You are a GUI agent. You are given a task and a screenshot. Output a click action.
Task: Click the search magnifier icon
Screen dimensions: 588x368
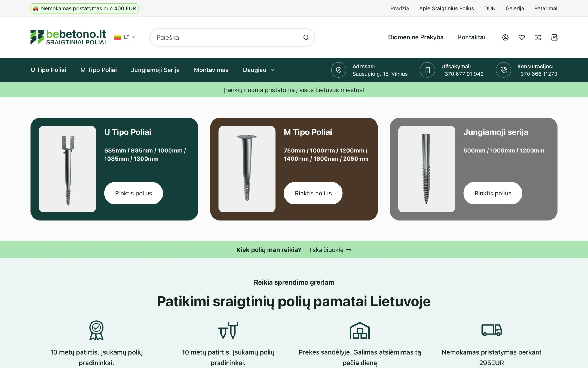306,37
